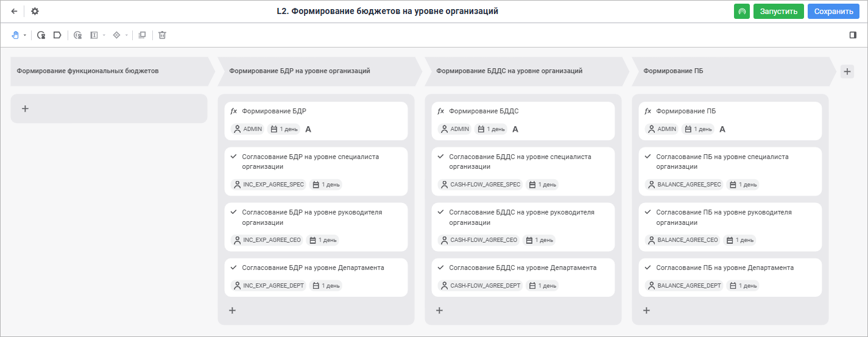Click the duplicate step toolbar icon
Viewport: 868px width, 337px height.
tap(142, 35)
